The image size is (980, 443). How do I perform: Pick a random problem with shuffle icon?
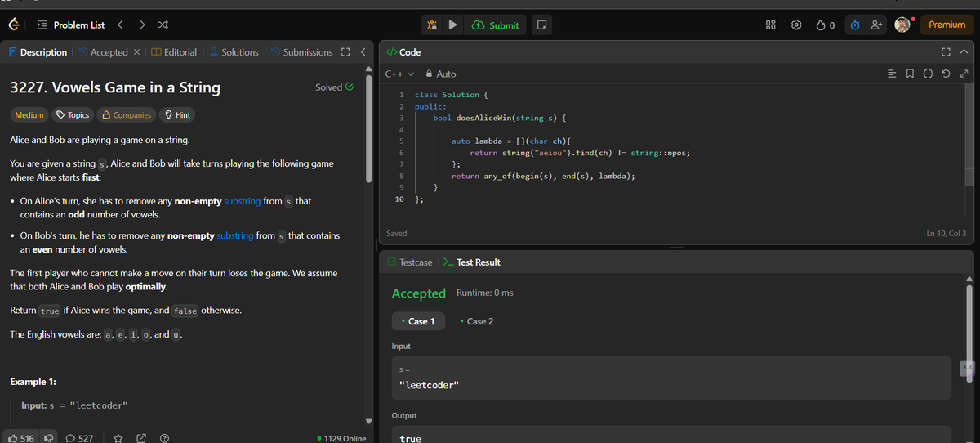tap(163, 25)
